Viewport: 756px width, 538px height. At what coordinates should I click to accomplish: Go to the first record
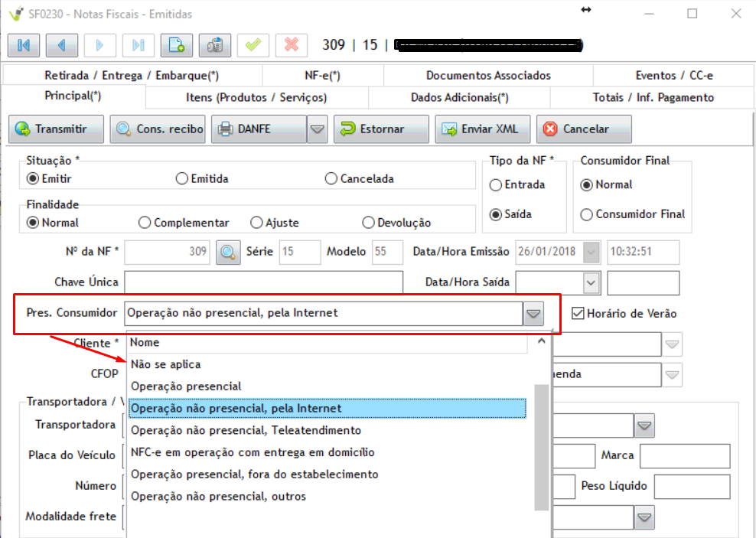23,44
